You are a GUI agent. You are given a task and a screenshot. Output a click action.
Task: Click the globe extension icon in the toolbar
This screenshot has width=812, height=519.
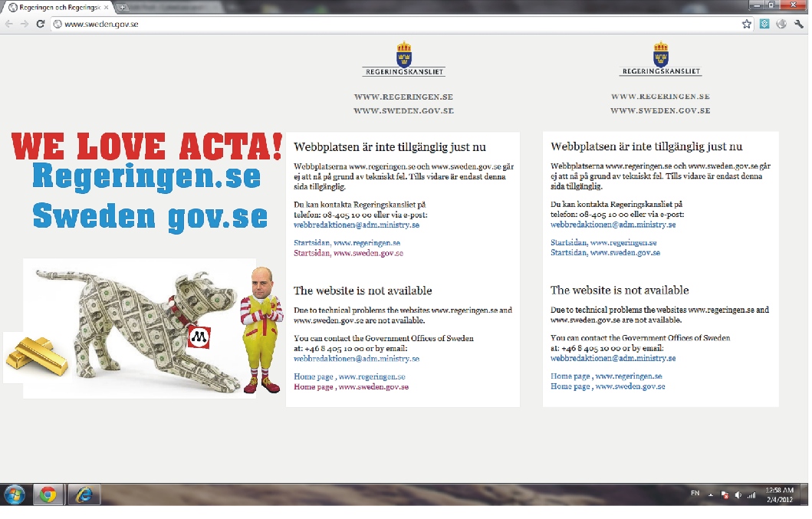(781, 24)
